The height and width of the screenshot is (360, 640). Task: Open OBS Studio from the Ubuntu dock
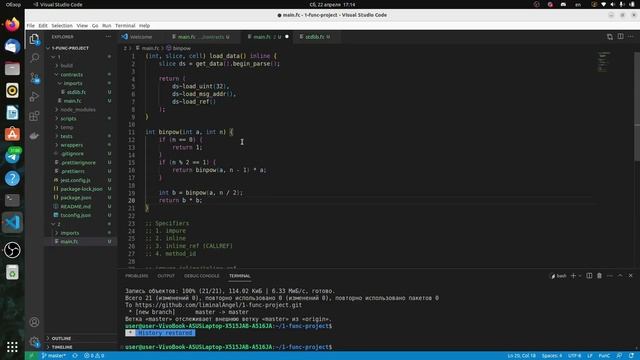(12, 250)
